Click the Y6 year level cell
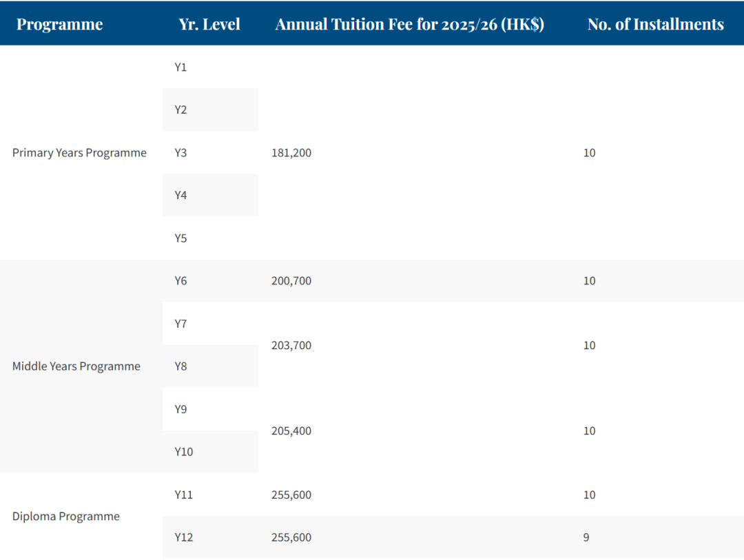Image resolution: width=744 pixels, height=560 pixels. (x=180, y=281)
